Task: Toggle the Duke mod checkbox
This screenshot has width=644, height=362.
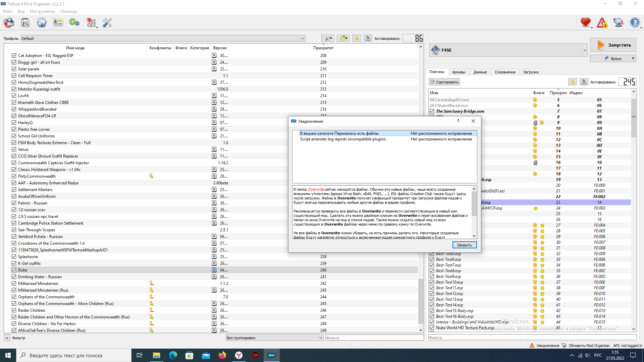Action: pyautogui.click(x=14, y=270)
